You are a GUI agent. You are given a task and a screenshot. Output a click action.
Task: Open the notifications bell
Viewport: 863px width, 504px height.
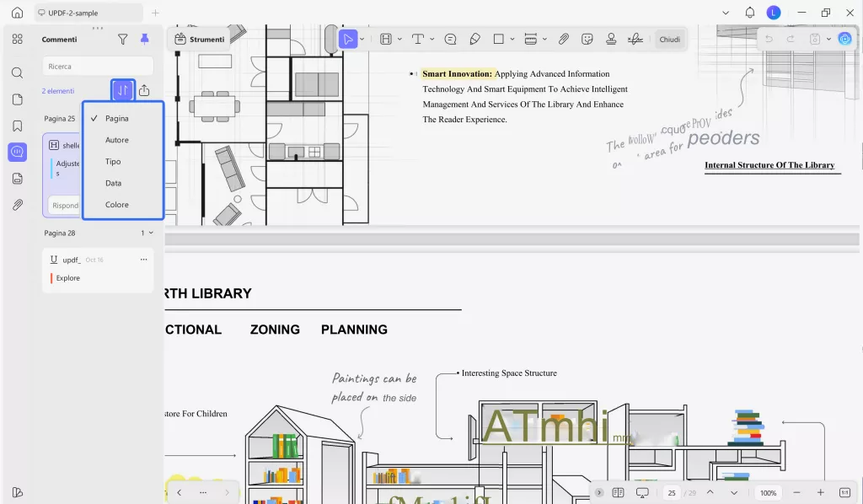click(749, 13)
